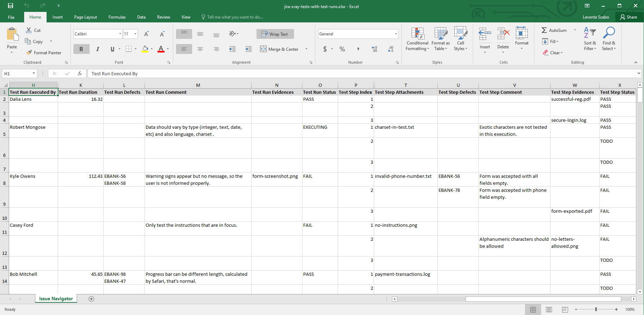
Task: Click the Insert Function fx icon
Action: click(x=80, y=73)
